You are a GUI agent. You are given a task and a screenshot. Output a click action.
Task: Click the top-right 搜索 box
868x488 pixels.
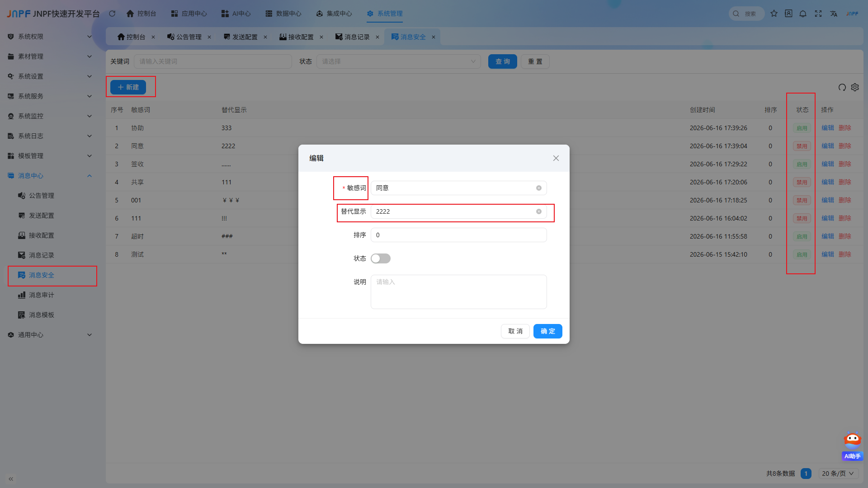tap(747, 14)
